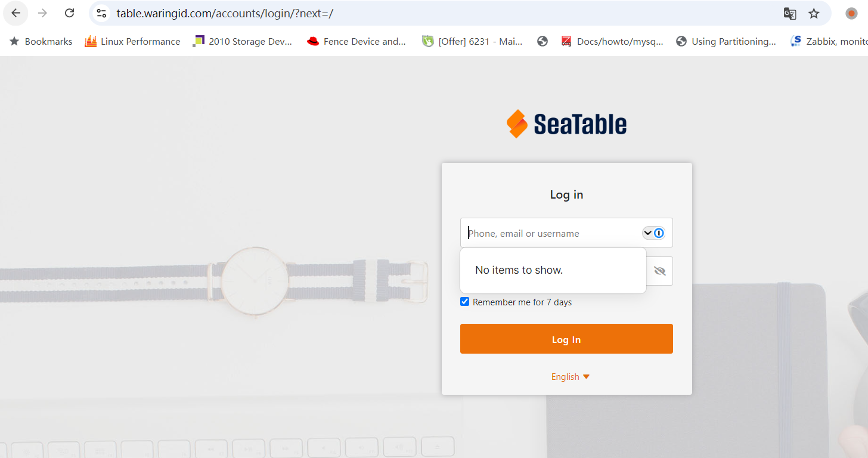Uncheck Remember me for 7 days checkbox
868x458 pixels.
(x=465, y=302)
